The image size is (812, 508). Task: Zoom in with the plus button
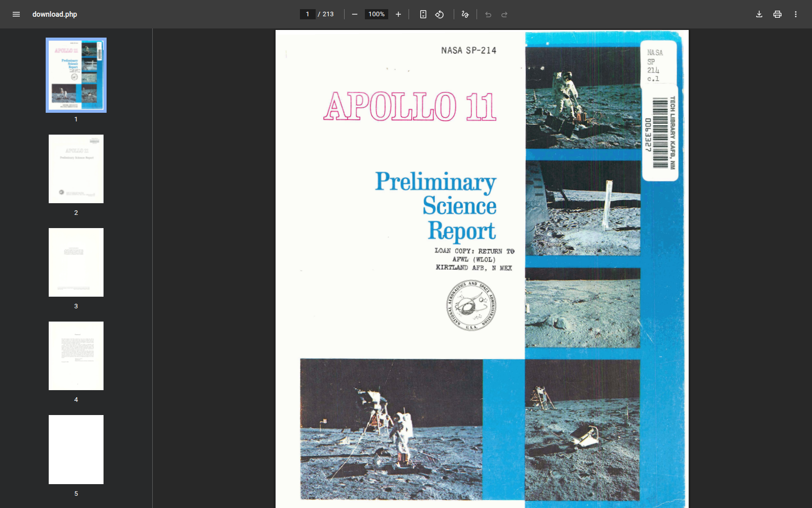[x=398, y=14]
